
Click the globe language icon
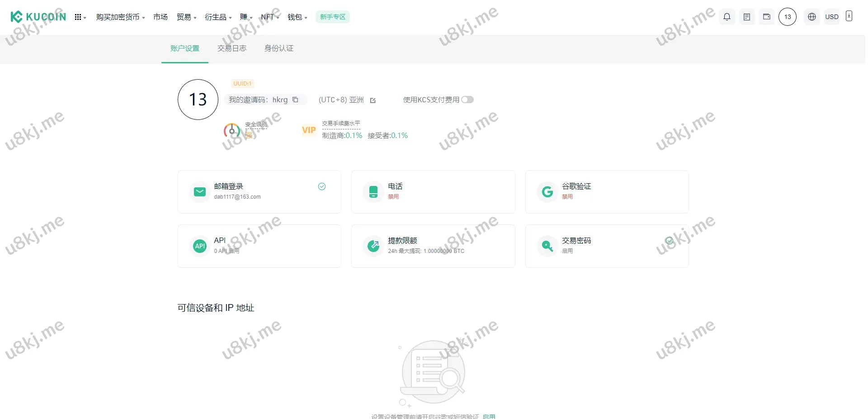pyautogui.click(x=811, y=17)
